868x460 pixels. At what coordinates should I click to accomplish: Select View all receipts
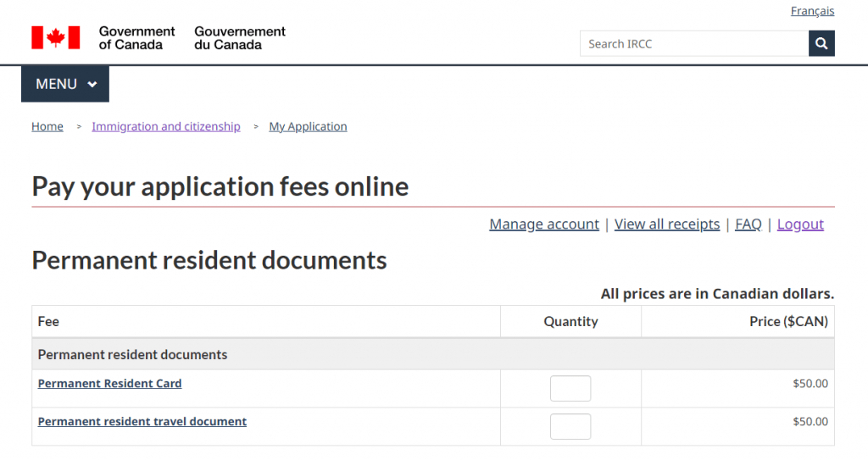pyautogui.click(x=667, y=224)
